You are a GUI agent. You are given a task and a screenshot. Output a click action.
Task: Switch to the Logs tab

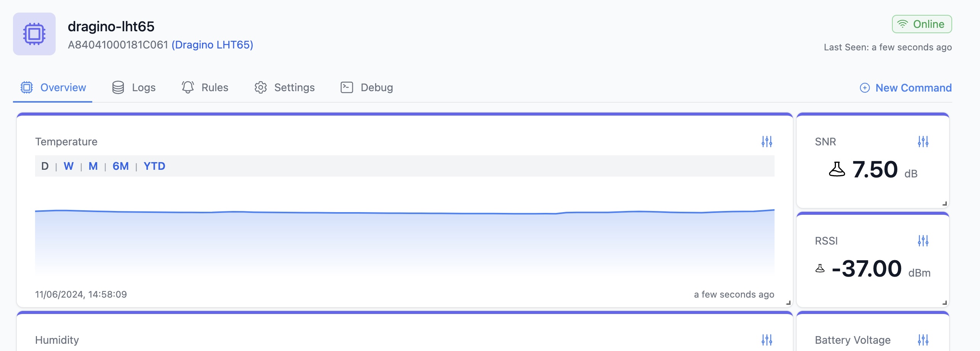point(134,88)
